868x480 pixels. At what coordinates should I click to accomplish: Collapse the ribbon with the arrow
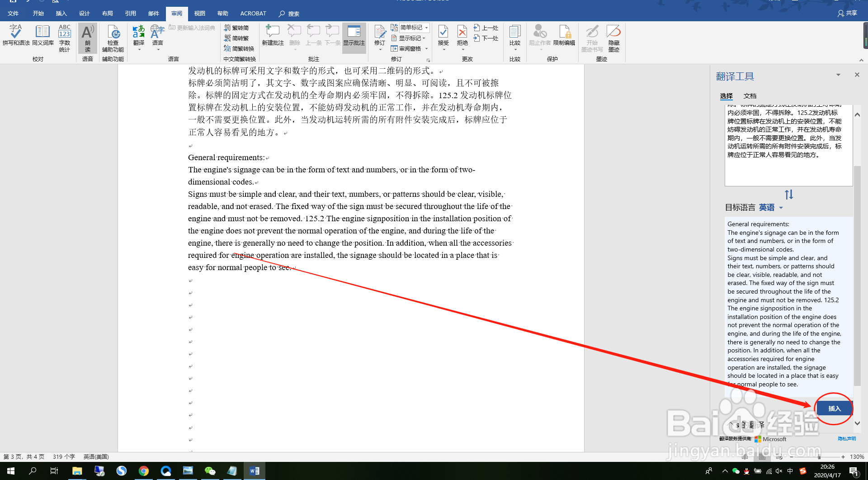pos(861,60)
